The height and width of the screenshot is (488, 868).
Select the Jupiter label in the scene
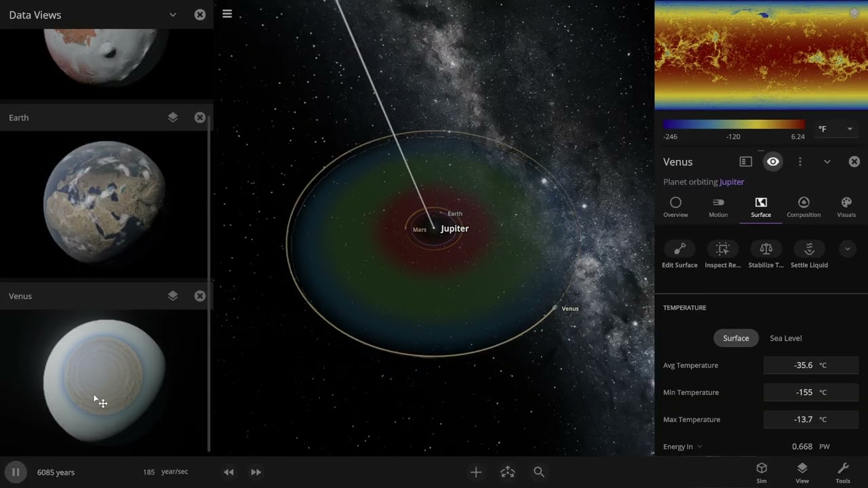pos(454,228)
